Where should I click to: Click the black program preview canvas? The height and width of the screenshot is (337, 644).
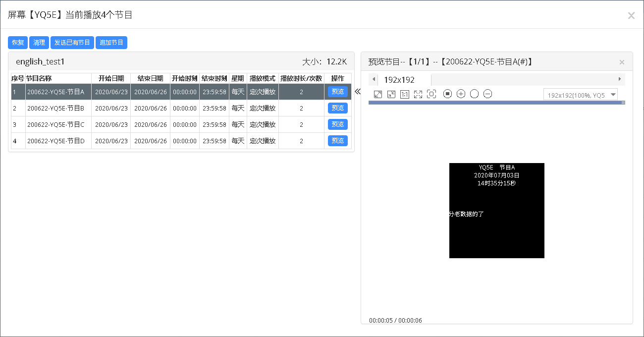[x=497, y=211]
